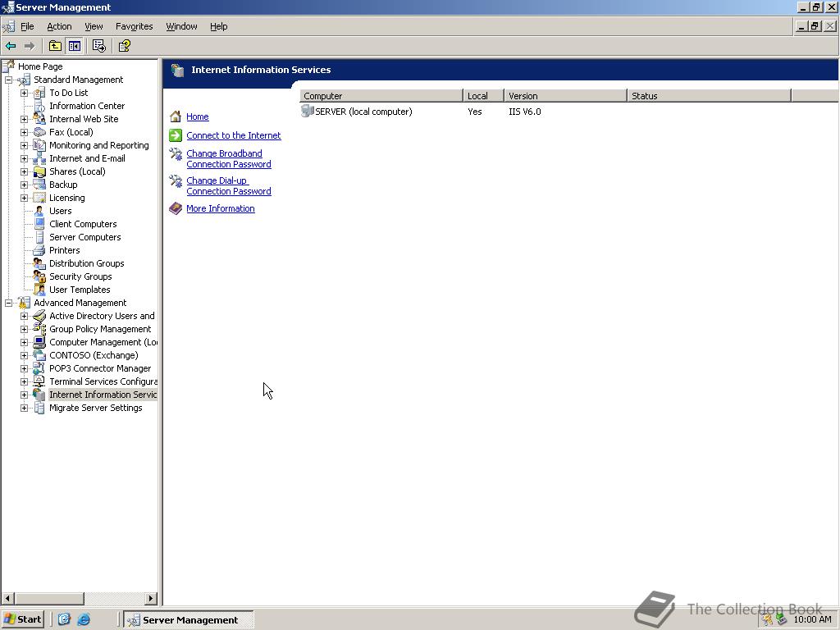Select SERVER (local computer) row text
Image resolution: width=840 pixels, height=630 pixels.
[x=363, y=112]
